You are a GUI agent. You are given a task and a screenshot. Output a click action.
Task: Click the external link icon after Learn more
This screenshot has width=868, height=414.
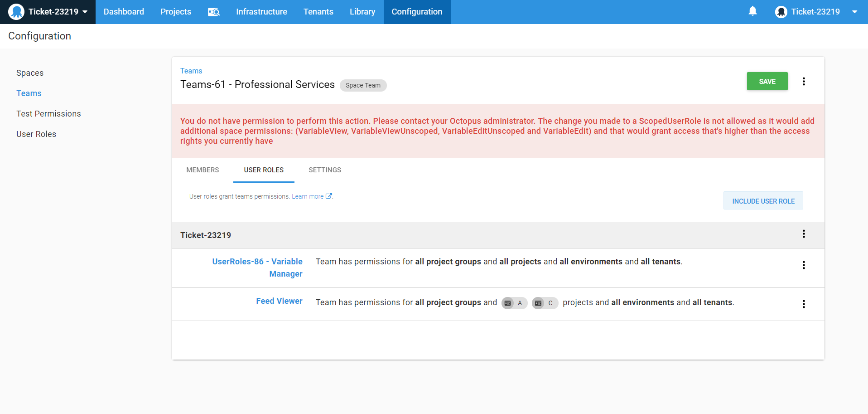(x=329, y=196)
